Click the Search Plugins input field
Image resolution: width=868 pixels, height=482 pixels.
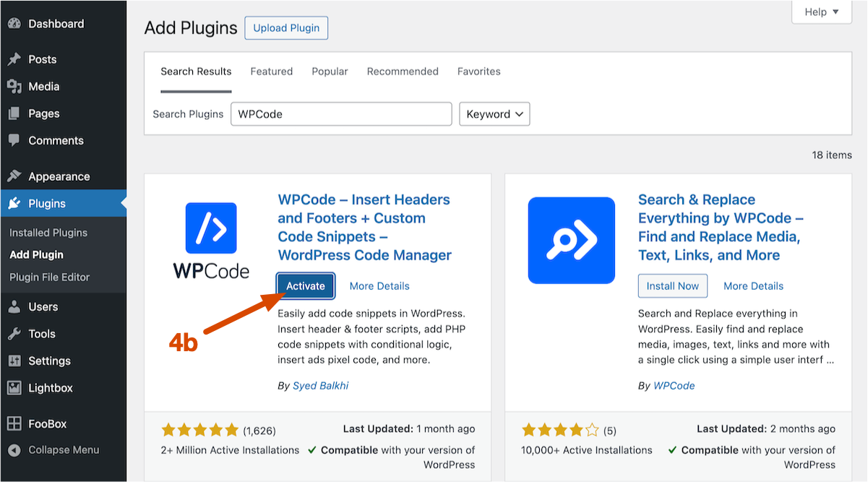[x=341, y=114]
